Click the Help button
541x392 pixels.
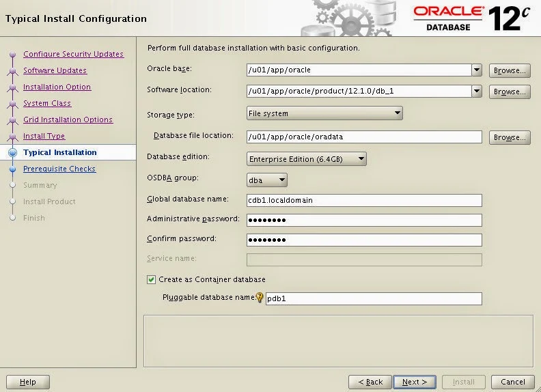pyautogui.click(x=28, y=382)
